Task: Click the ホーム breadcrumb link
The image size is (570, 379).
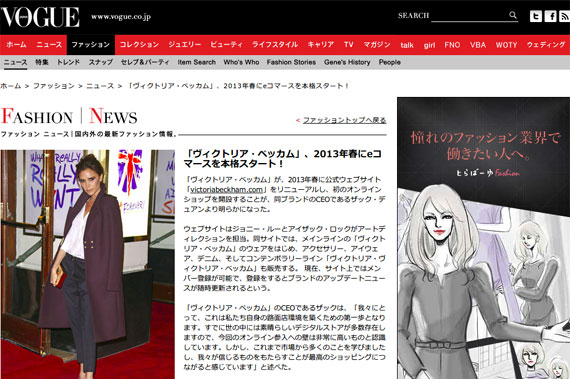Action: (x=11, y=86)
